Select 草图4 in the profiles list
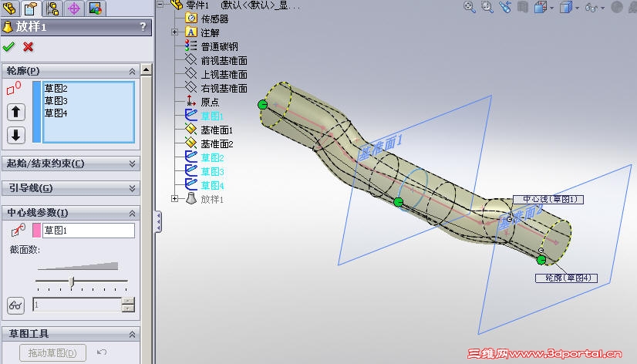 point(56,113)
